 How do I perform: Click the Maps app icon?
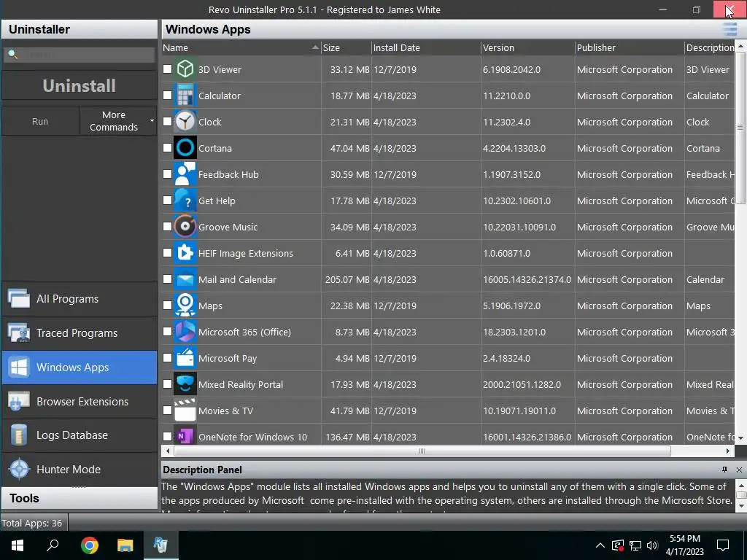pyautogui.click(x=185, y=306)
